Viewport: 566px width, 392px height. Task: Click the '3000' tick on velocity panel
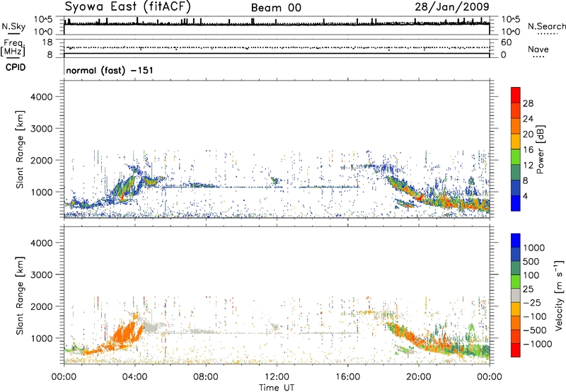point(41,275)
